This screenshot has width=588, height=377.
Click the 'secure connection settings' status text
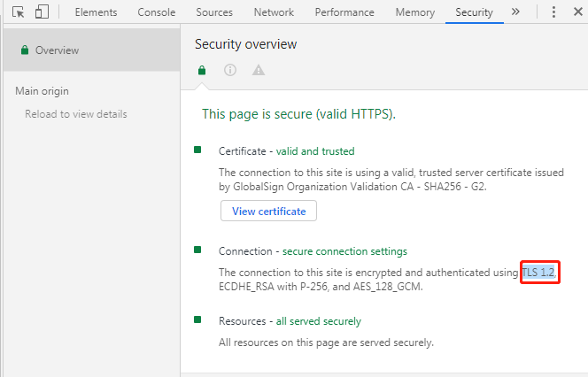[x=344, y=251]
